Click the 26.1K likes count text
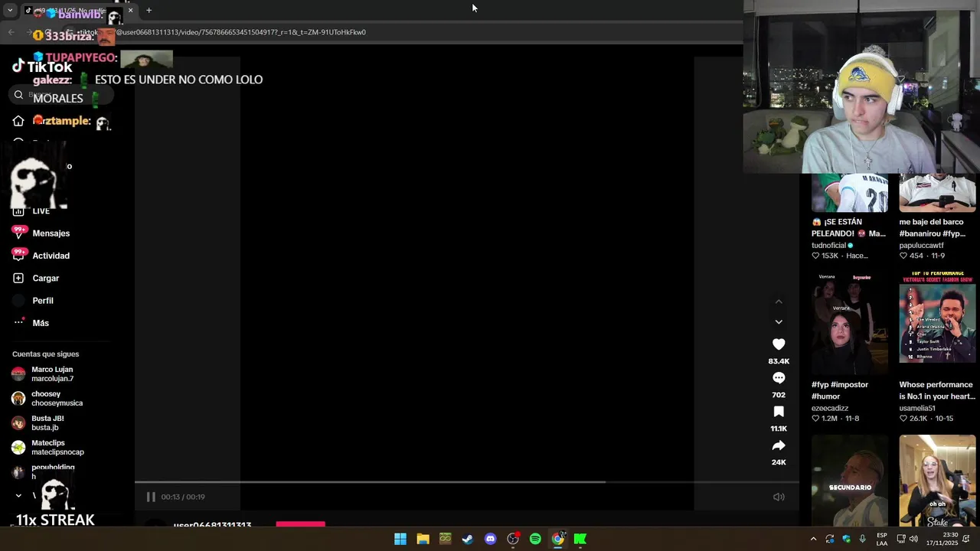 click(920, 419)
